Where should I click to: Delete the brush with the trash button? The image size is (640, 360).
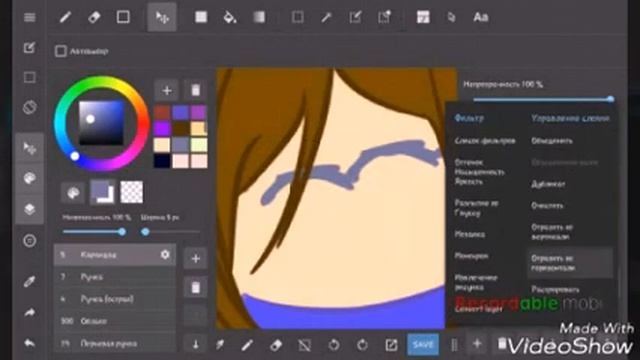point(196,288)
